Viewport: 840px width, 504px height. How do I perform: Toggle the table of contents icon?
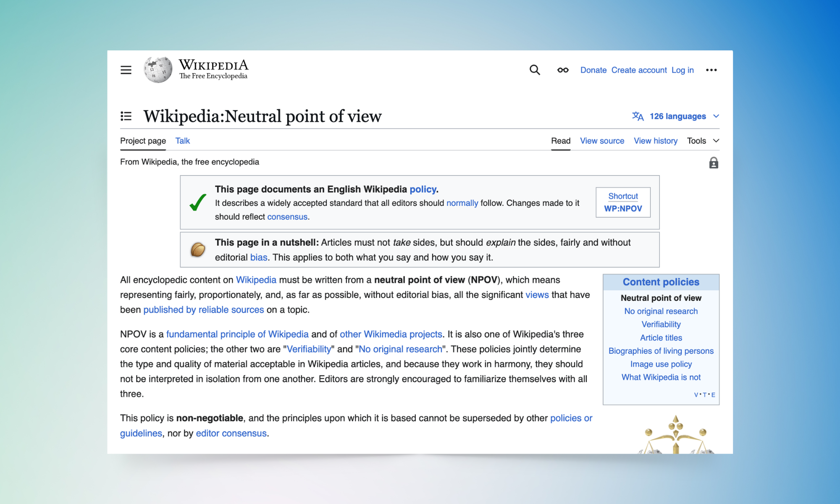click(126, 116)
